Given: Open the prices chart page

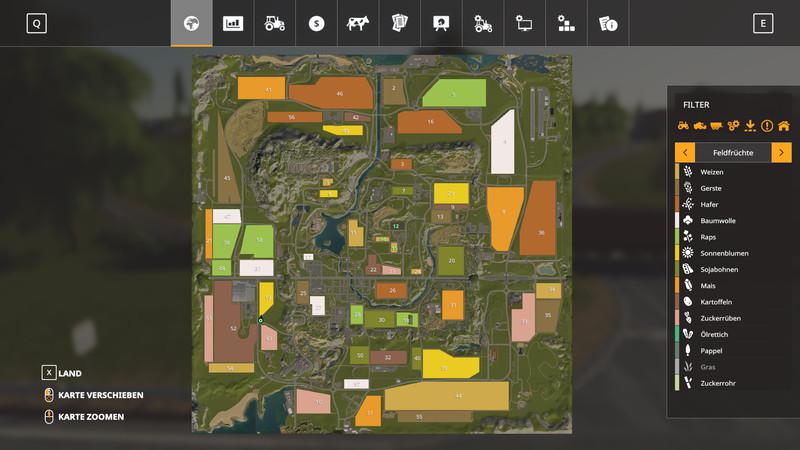Looking at the screenshot, I should pyautogui.click(x=233, y=23).
